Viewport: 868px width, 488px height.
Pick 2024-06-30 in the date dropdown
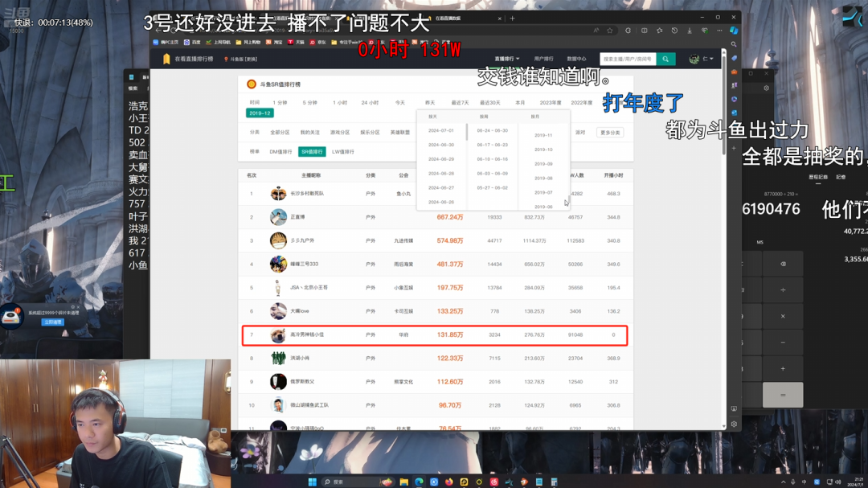tap(441, 145)
